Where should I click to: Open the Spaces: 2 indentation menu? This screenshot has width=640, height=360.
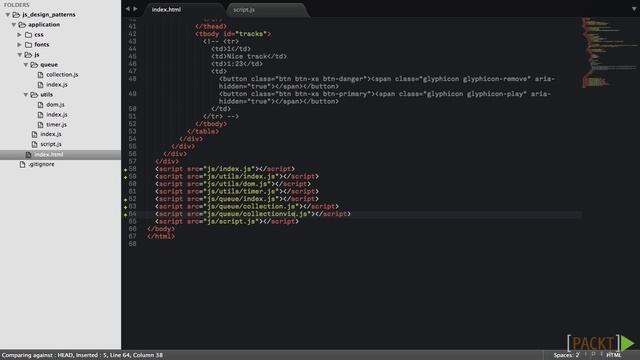566,355
